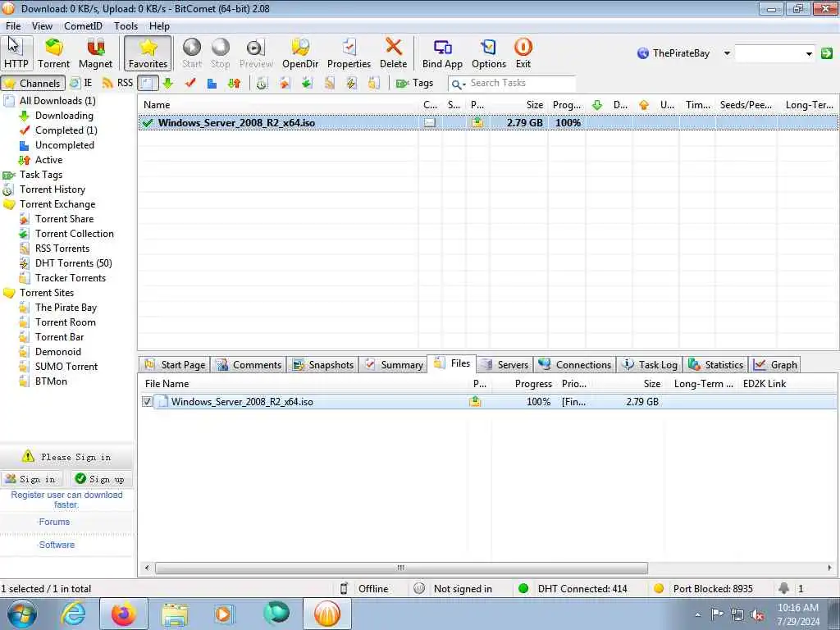Open the Search Tasks magnifier dropdown

[458, 84]
